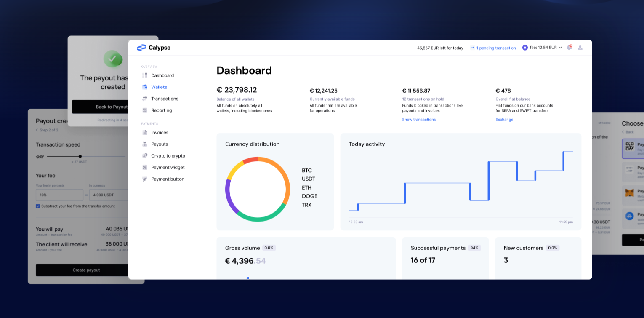Click the 94% badge beside Successful payments
Screen dimensions: 644x318
(x=474, y=248)
